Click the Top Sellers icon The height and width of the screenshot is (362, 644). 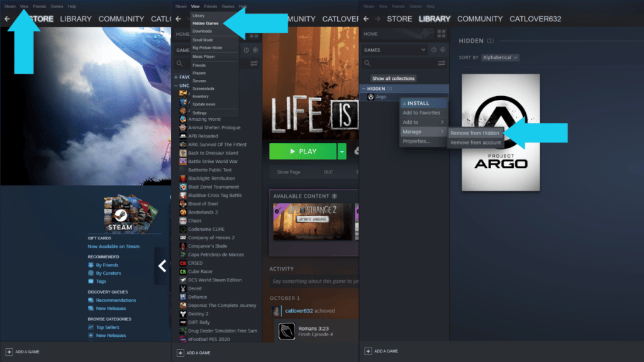(x=91, y=327)
